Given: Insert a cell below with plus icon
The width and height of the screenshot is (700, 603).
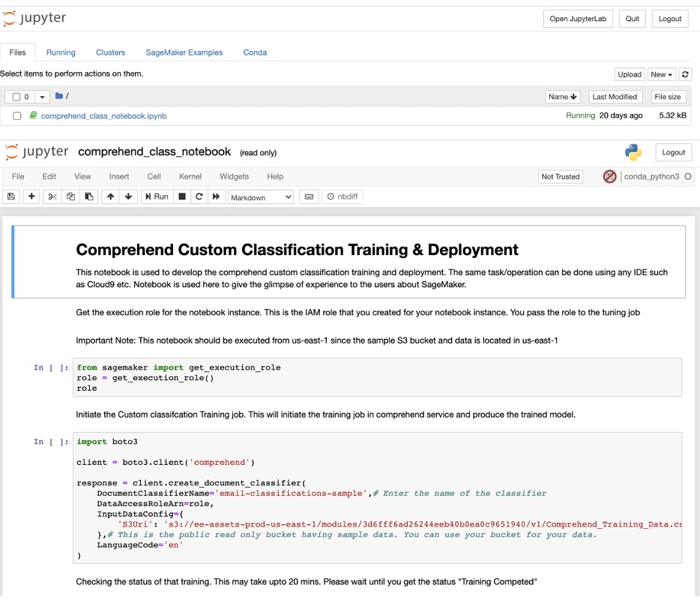Looking at the screenshot, I should [x=31, y=196].
